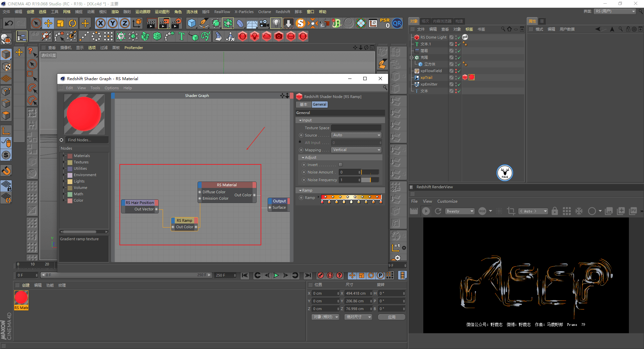
Task: Click the QR icon in top toolbar
Action: (397, 23)
